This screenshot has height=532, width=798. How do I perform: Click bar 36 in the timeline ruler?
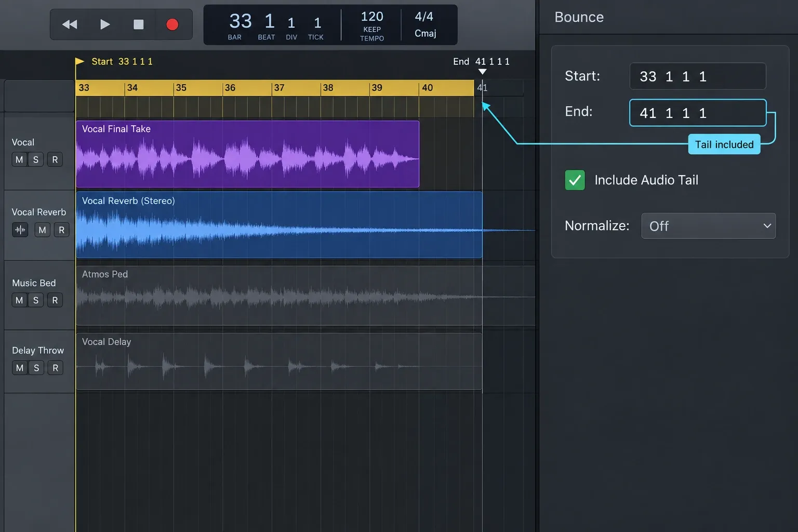coord(230,88)
